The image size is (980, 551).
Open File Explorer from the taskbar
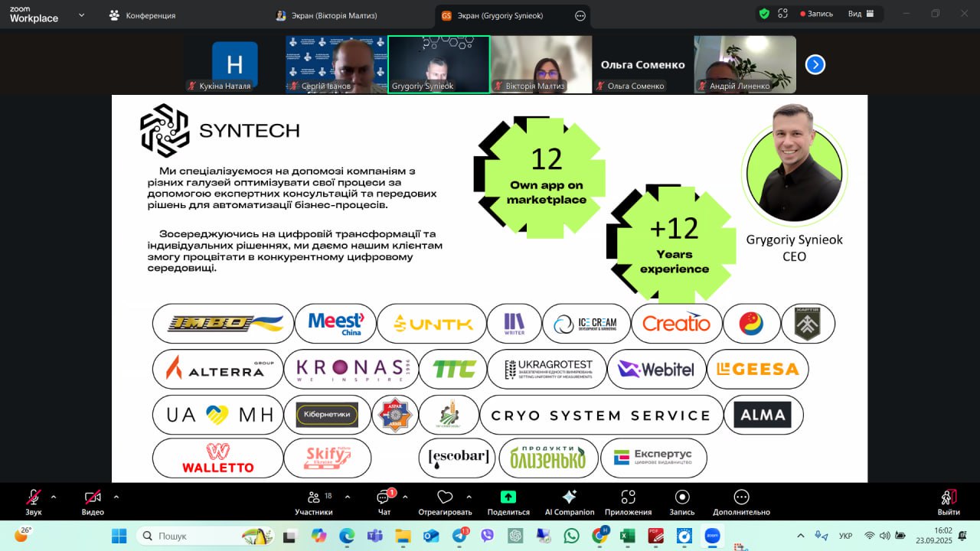coord(403,536)
